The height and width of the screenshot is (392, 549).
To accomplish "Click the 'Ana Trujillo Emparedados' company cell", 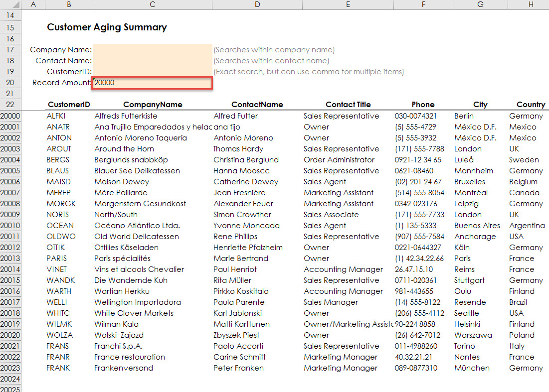I will (x=153, y=127).
